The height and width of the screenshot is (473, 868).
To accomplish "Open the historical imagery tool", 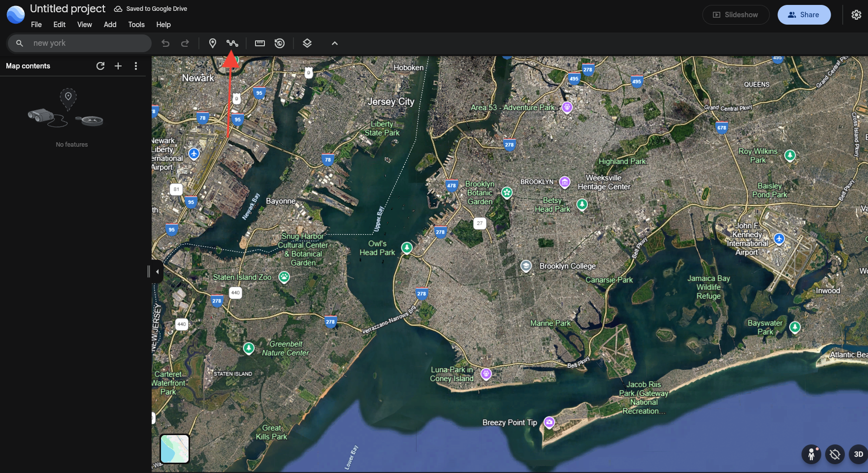I will (x=280, y=43).
